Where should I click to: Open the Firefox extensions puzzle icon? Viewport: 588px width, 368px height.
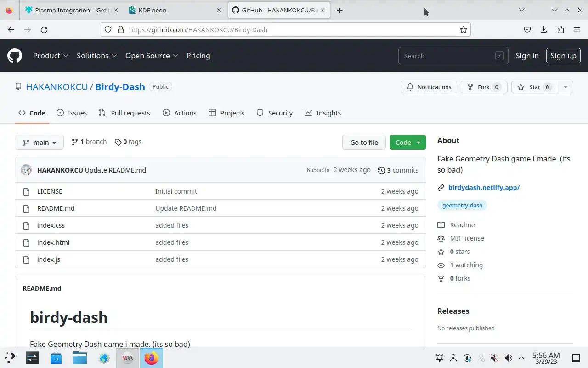[x=560, y=29]
